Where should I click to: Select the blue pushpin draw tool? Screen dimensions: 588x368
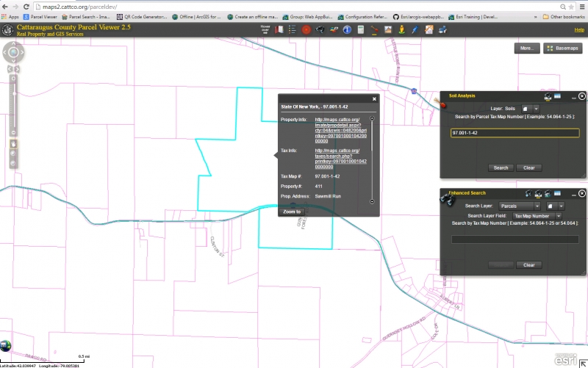(415, 29)
